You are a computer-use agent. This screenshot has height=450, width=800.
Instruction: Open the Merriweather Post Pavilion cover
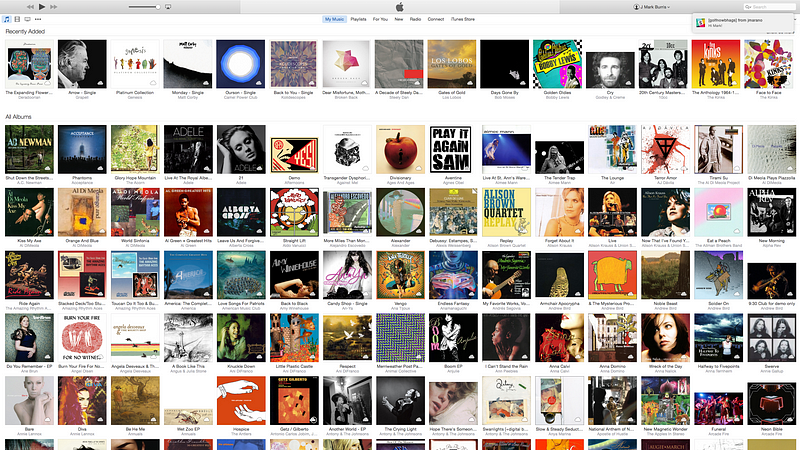pyautogui.click(x=401, y=338)
